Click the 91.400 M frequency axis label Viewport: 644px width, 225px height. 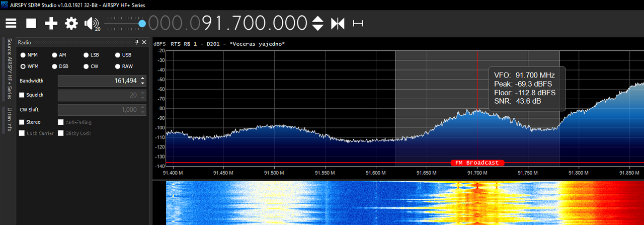point(173,173)
